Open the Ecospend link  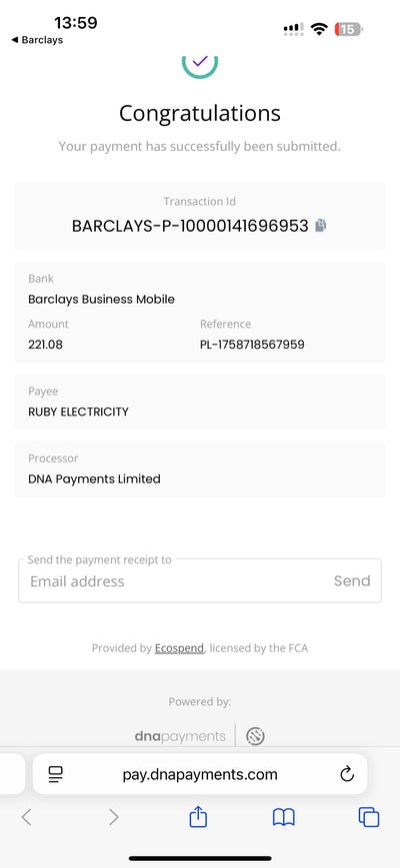point(179,647)
